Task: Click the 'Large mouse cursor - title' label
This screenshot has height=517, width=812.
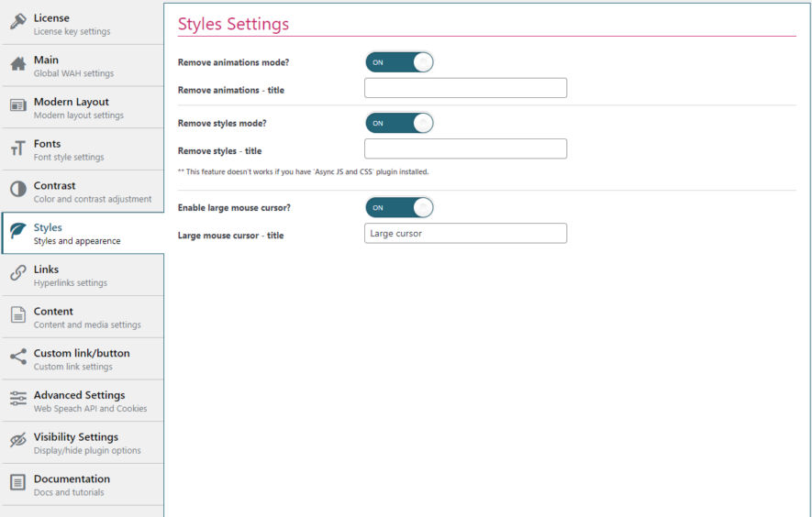Action: (230, 236)
